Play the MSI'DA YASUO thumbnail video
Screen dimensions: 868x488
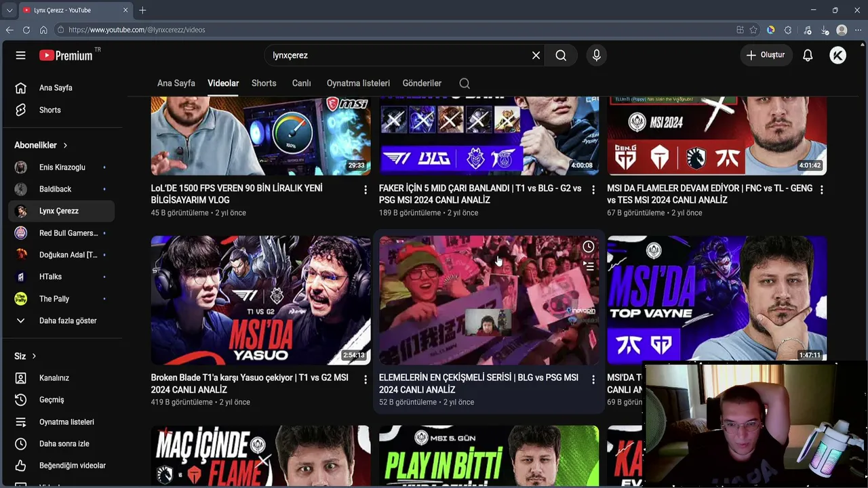[261, 300]
